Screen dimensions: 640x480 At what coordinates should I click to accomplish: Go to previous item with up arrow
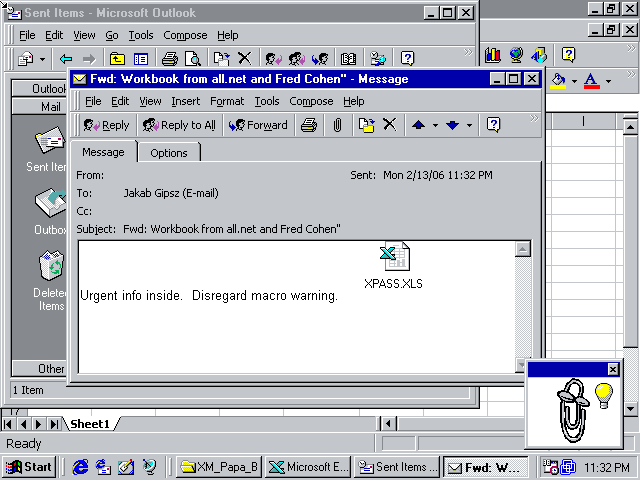pyautogui.click(x=418, y=125)
